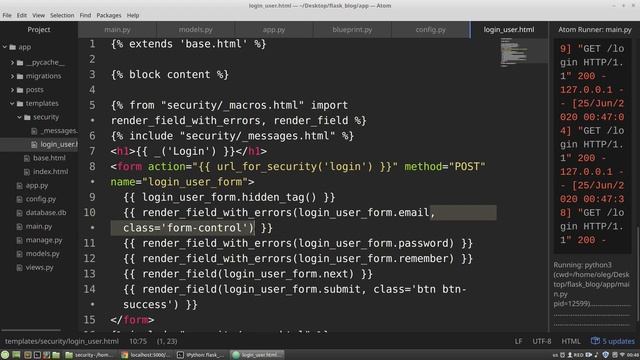Collapse the templates folder chevron
Image resolution: width=640 pixels, height=360 pixels.
coord(12,104)
